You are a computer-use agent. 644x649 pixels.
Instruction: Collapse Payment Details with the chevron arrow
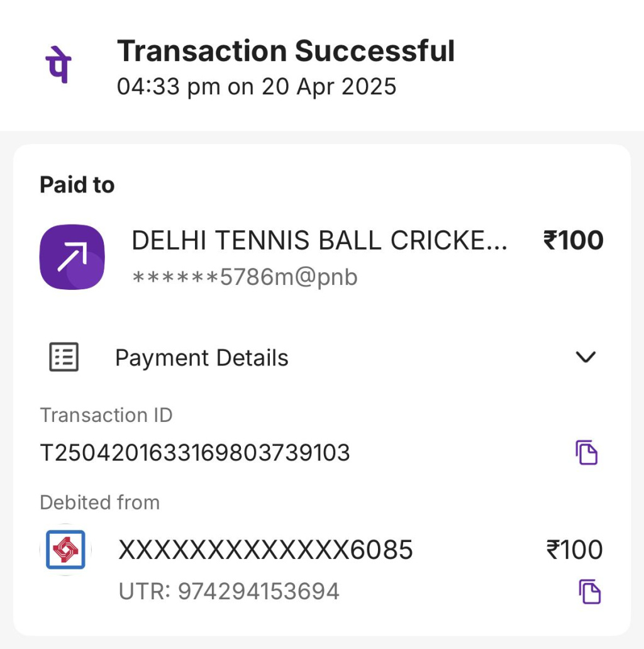click(586, 357)
